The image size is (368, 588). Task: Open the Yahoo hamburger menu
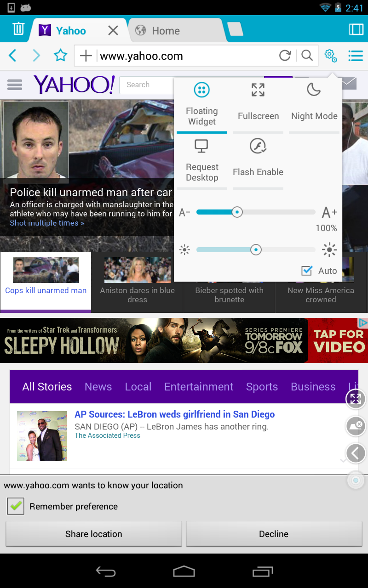click(15, 85)
